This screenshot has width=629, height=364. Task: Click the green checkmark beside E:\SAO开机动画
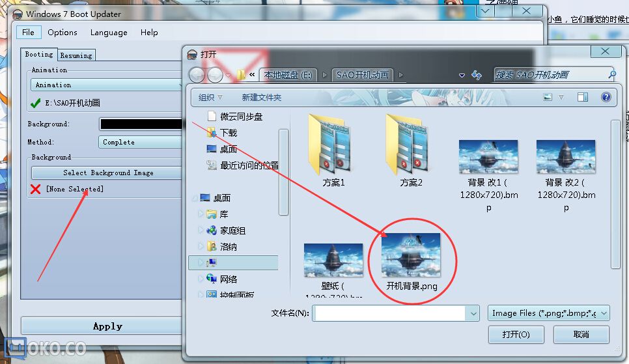tap(35, 104)
